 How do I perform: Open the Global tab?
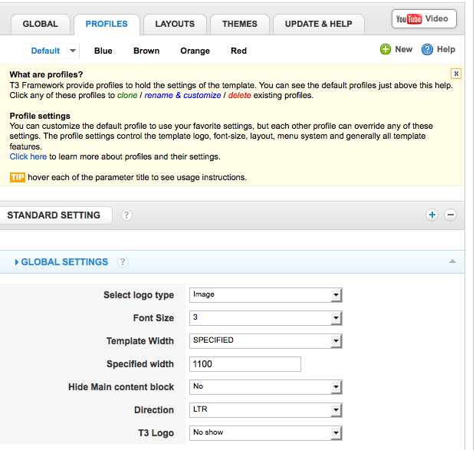[x=40, y=25]
